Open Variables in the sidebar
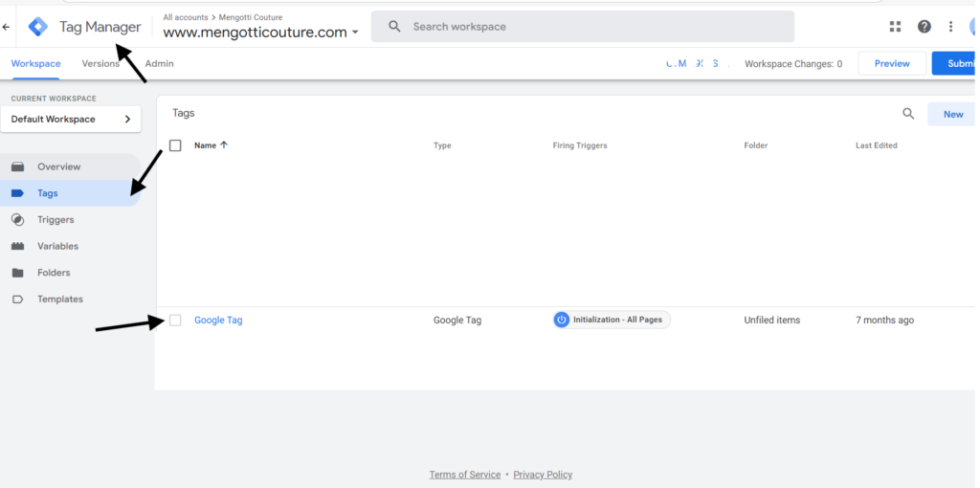Image resolution: width=980 pixels, height=488 pixels. pos(71,246)
